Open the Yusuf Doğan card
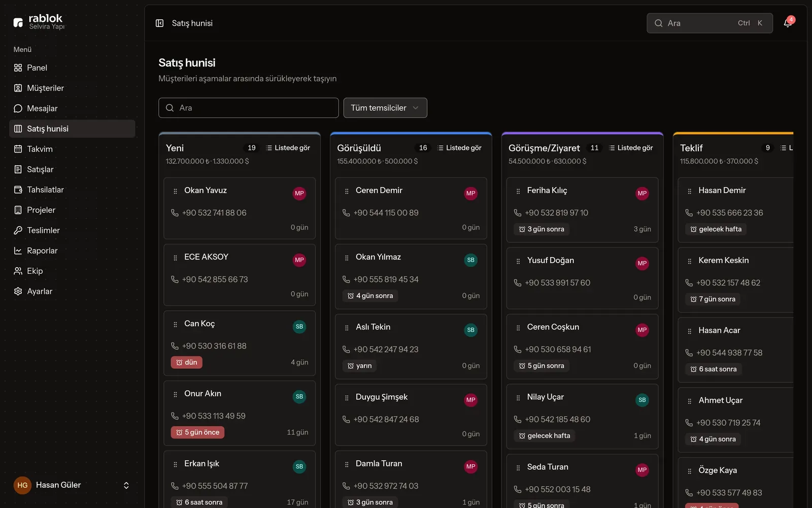 582,278
